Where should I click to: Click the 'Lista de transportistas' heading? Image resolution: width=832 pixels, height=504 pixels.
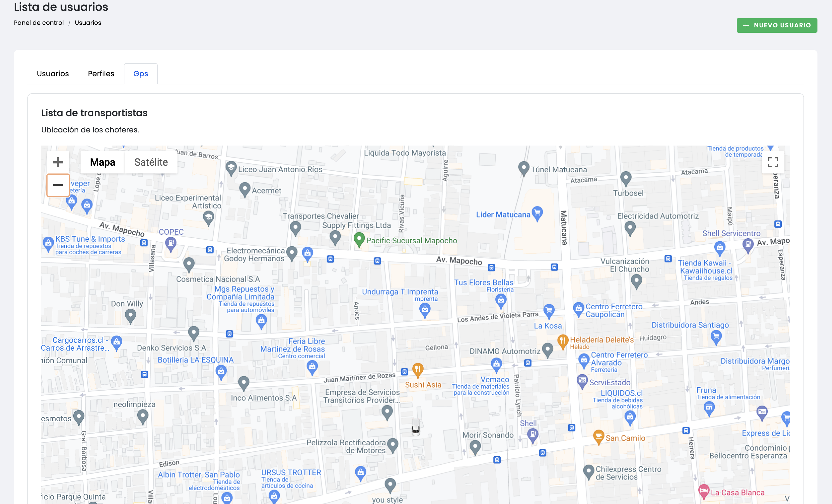pos(94,113)
